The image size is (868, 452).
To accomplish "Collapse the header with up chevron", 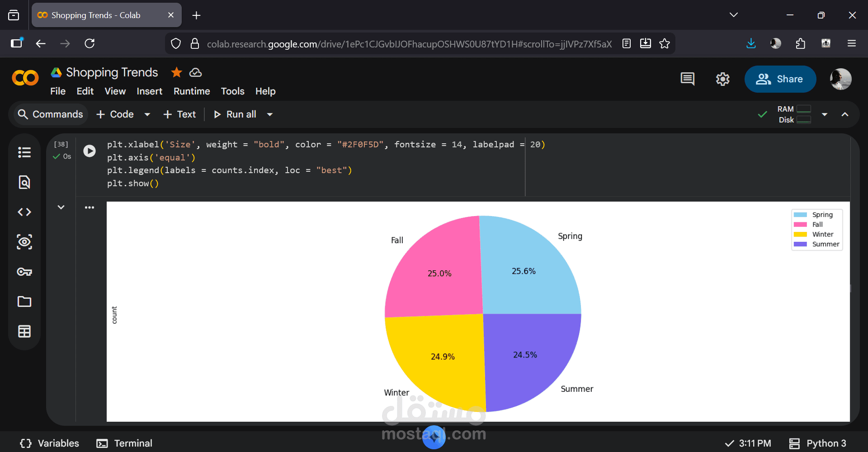I will click(845, 115).
